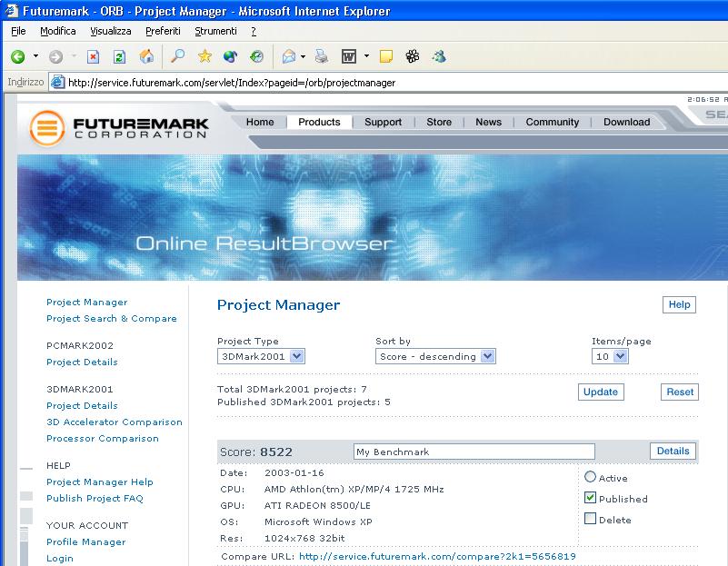Image resolution: width=728 pixels, height=566 pixels.
Task: Open Project Search & Compare link
Action: click(112, 318)
